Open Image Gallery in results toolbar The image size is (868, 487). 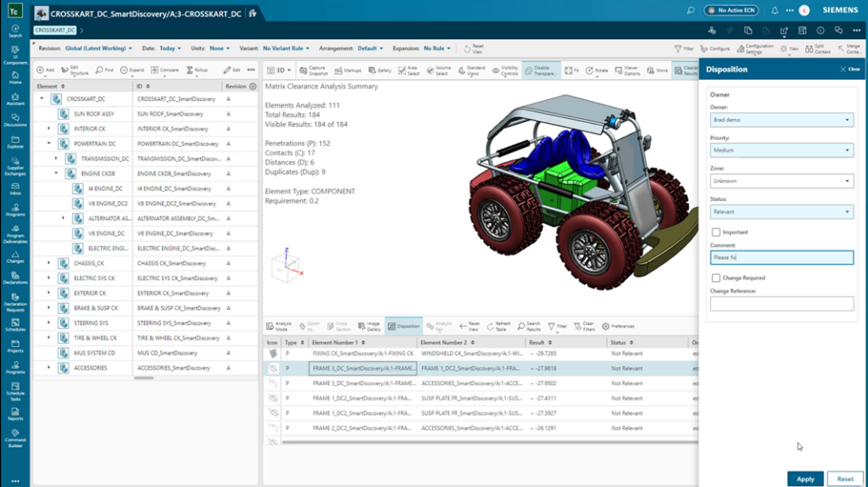pyautogui.click(x=370, y=327)
